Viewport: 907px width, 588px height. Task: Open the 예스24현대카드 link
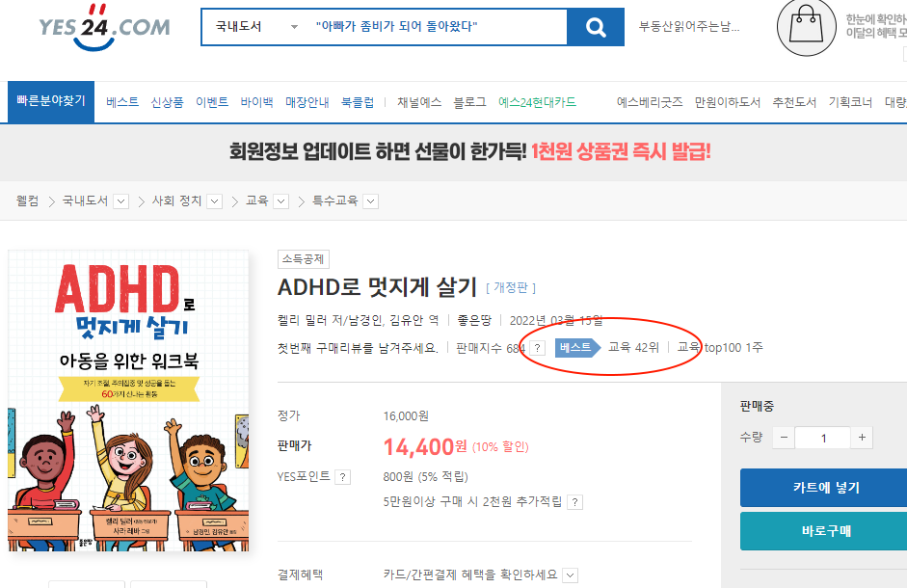coord(538,102)
